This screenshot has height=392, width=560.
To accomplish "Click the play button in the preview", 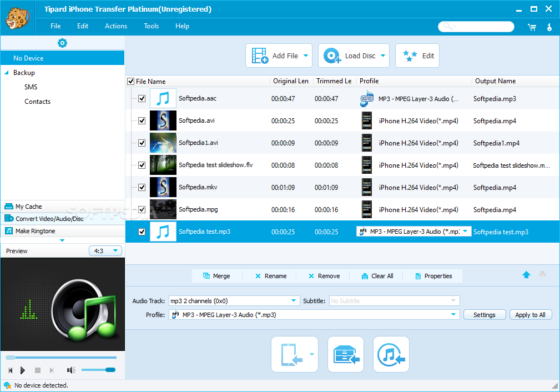I will pos(23,370).
